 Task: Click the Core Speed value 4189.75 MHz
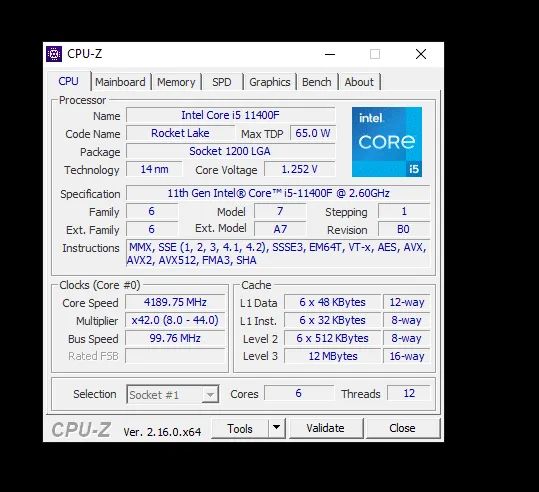(175, 302)
